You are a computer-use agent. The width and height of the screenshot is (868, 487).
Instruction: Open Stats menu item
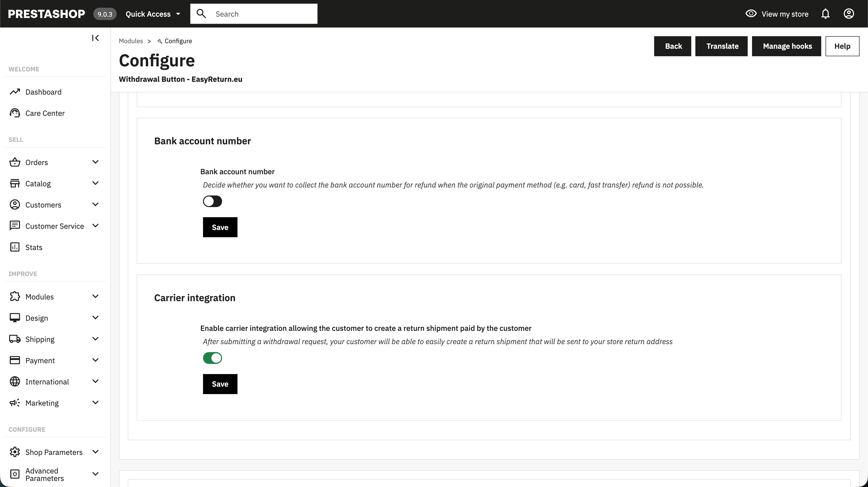pyautogui.click(x=34, y=247)
